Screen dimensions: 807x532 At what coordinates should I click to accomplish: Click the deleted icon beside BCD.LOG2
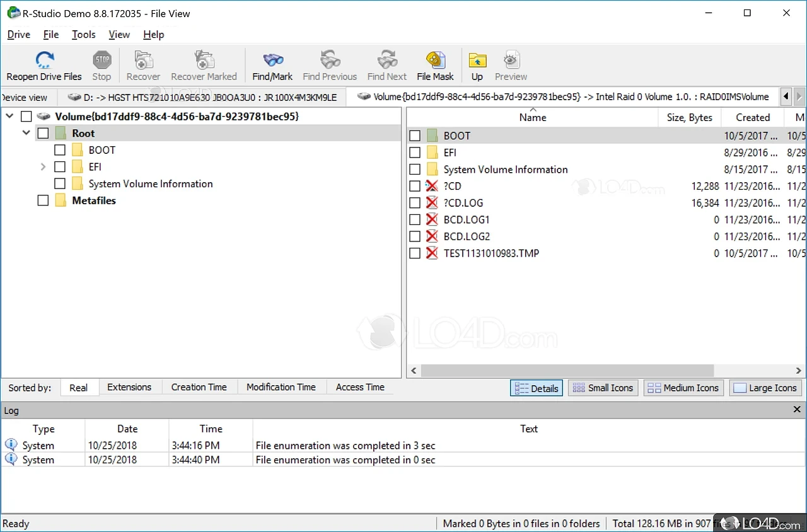pyautogui.click(x=432, y=236)
